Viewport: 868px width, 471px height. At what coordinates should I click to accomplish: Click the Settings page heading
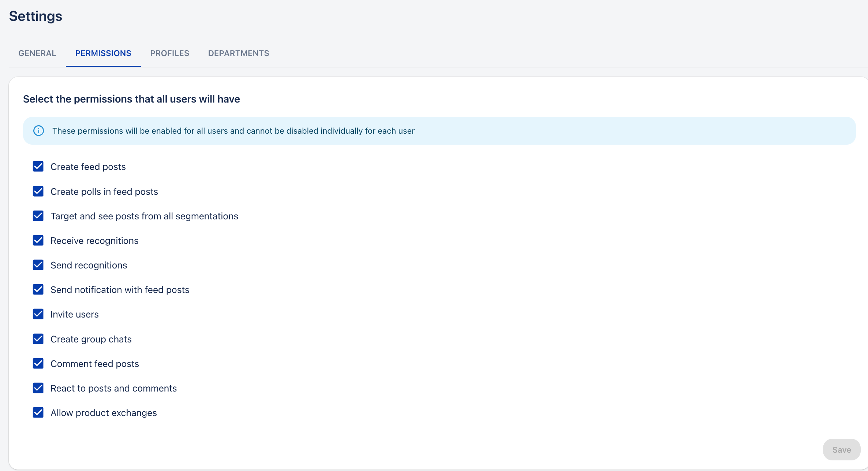tap(35, 16)
